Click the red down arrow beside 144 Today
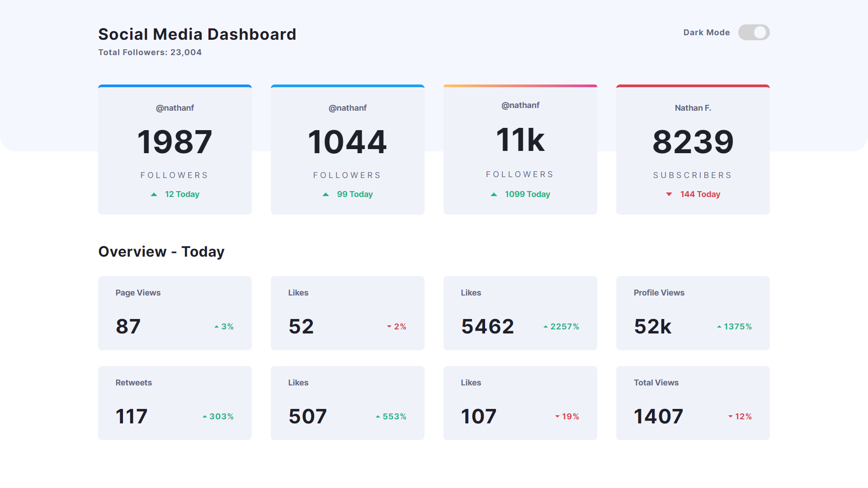This screenshot has height=488, width=868. tap(669, 194)
